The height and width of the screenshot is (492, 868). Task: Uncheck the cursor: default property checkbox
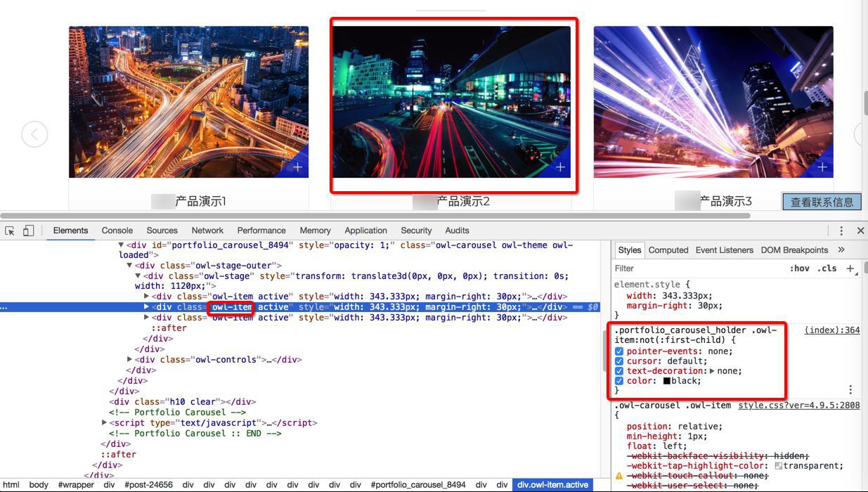pyautogui.click(x=619, y=361)
